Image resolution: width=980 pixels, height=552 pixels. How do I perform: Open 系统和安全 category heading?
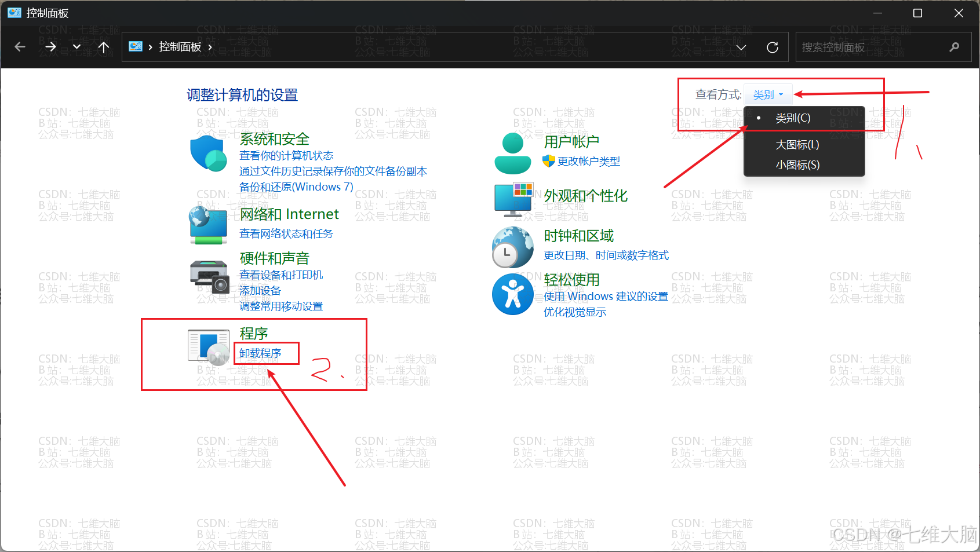(275, 139)
